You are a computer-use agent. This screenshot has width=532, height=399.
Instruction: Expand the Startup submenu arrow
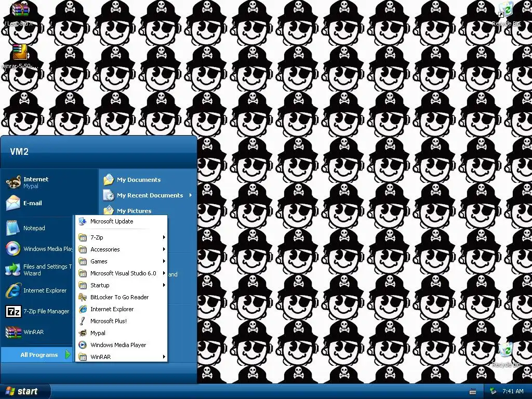164,285
